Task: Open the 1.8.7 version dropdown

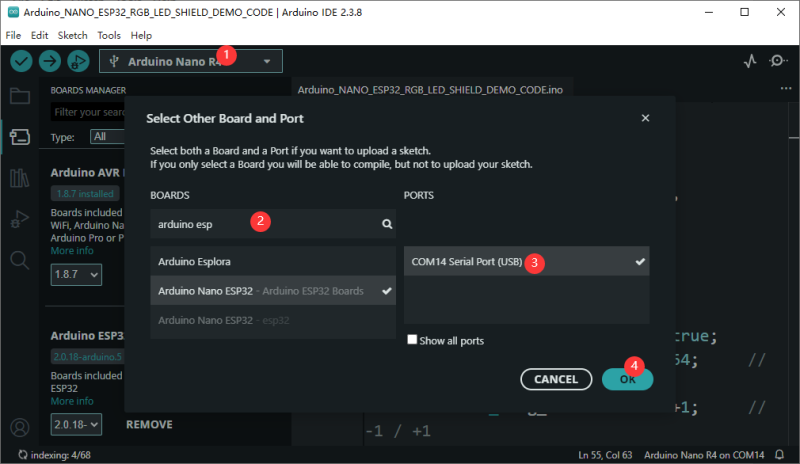Action: coord(76,275)
